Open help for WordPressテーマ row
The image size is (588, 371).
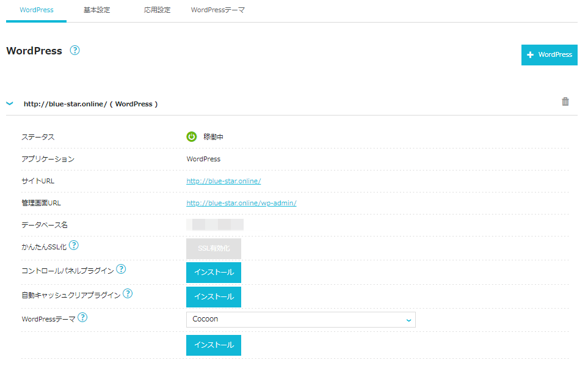pyautogui.click(x=82, y=317)
